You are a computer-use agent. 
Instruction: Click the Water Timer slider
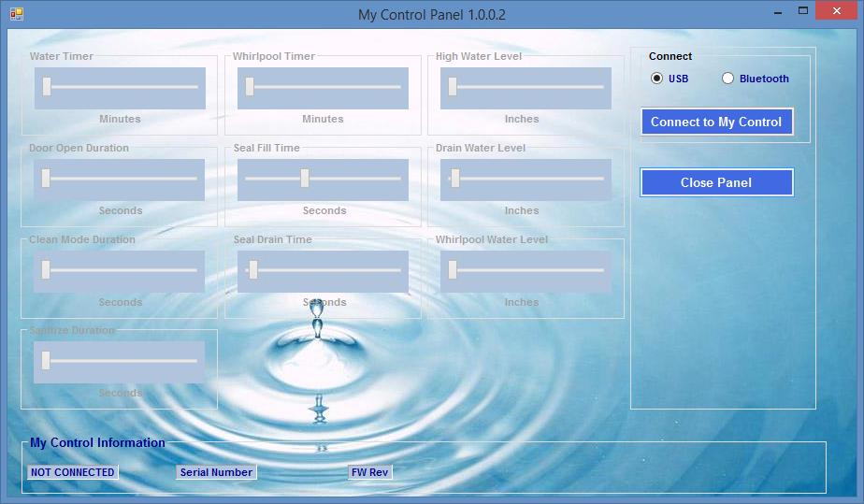tap(120, 88)
